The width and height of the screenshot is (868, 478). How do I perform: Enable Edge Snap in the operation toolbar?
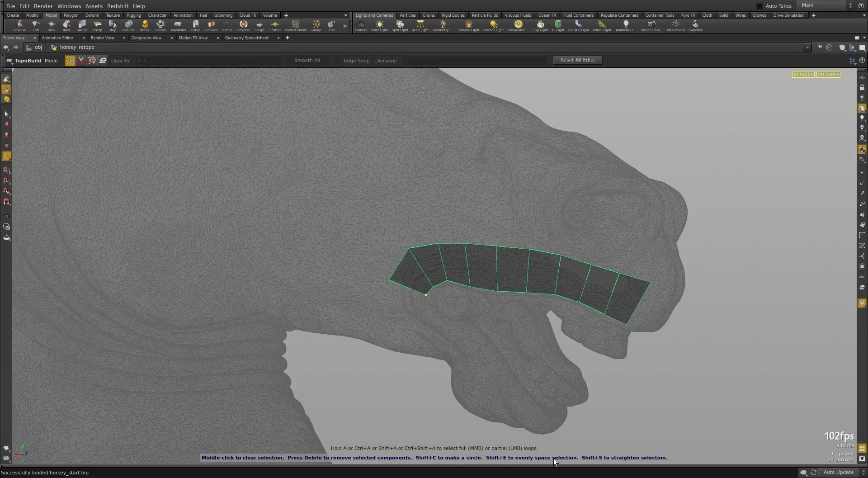click(x=357, y=60)
